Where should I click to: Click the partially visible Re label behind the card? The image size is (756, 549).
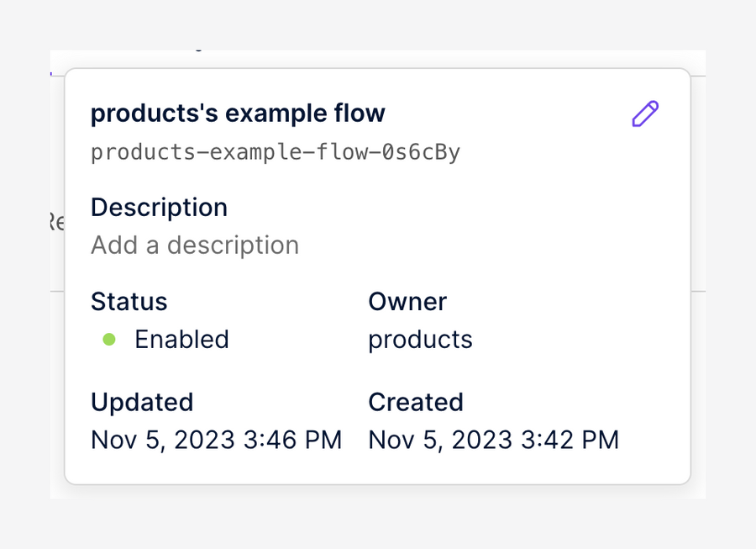[53, 222]
